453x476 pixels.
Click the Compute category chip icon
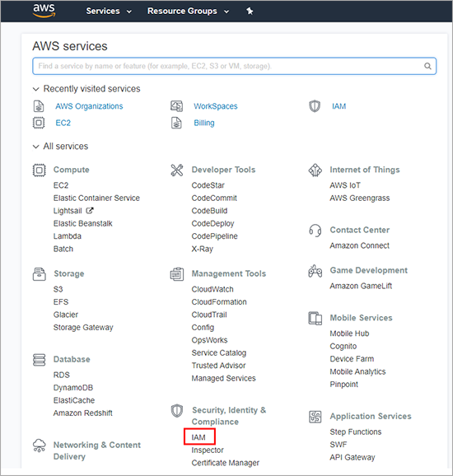(39, 170)
